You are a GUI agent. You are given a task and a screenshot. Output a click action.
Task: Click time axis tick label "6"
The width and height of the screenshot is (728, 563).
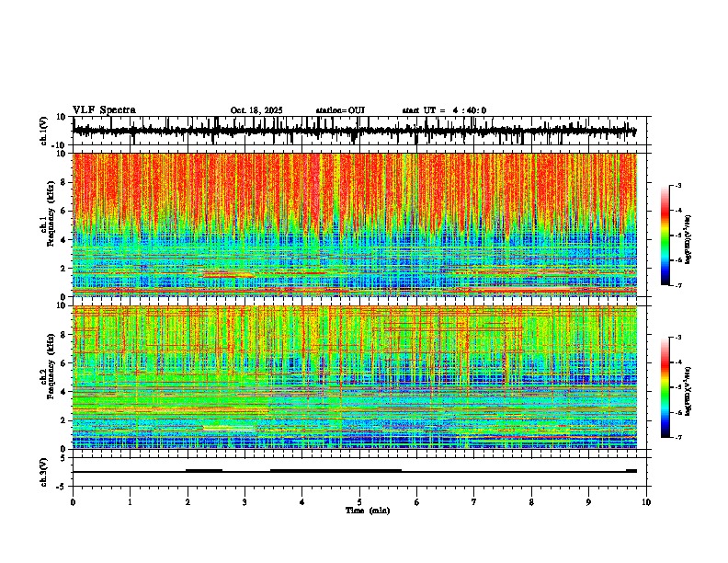[x=417, y=502]
